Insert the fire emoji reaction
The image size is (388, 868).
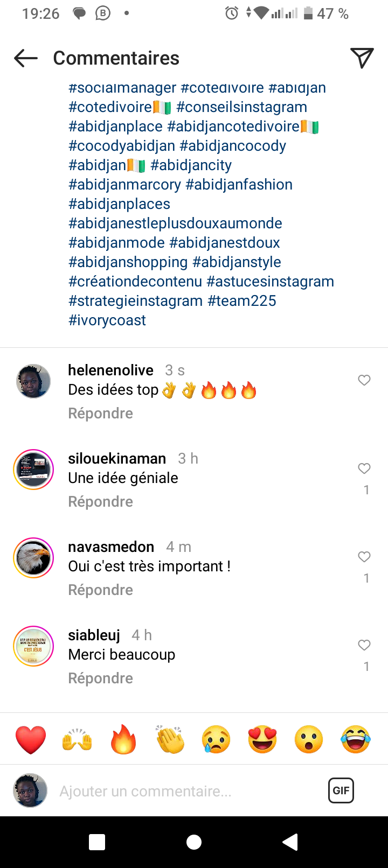123,739
